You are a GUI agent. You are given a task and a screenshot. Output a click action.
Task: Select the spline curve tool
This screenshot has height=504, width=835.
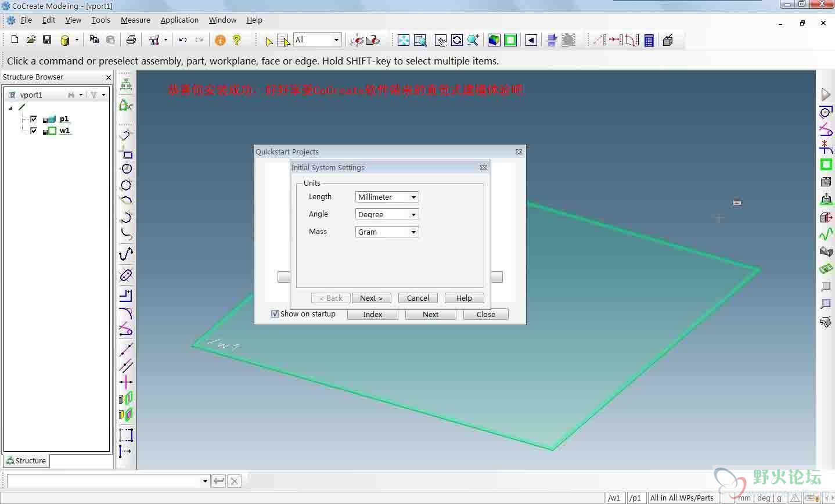point(126,254)
